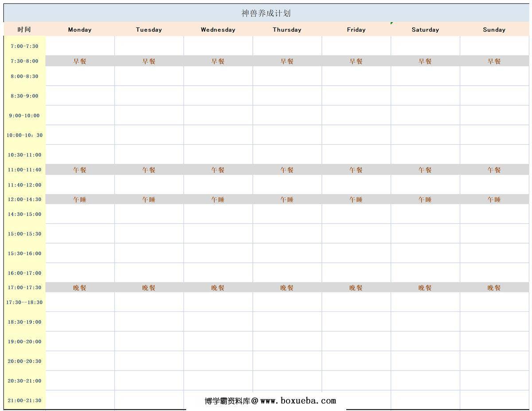Select Thursday's 午睡 cell

click(x=287, y=199)
